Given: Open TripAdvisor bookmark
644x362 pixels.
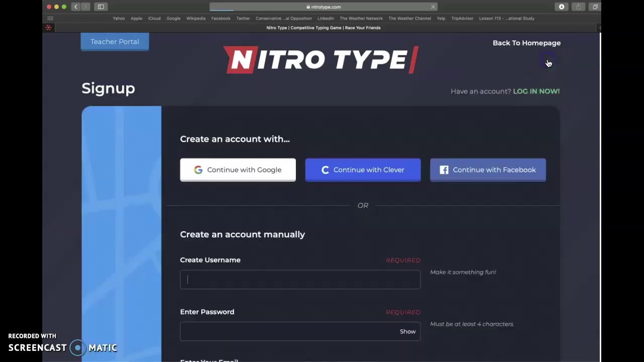Looking at the screenshot, I should click(x=462, y=18).
